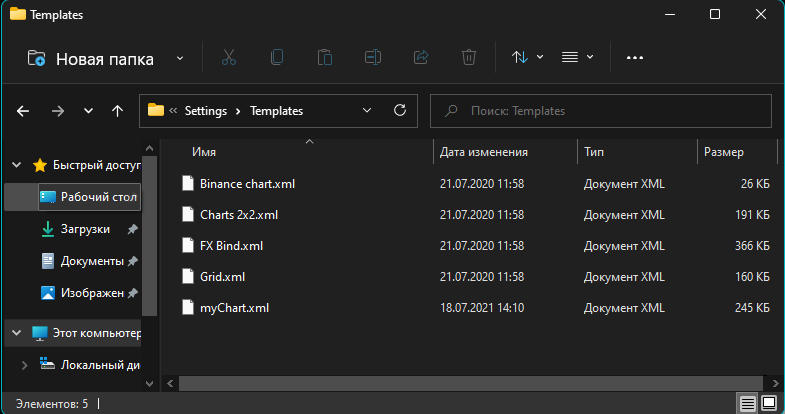This screenshot has height=414, width=785.
Task: Refresh the current folder view
Action: 400,111
